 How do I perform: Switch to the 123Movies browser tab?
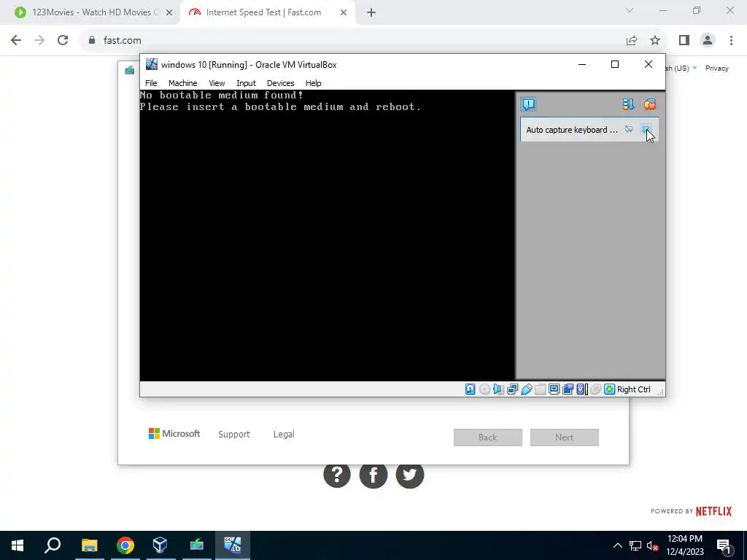[x=90, y=12]
